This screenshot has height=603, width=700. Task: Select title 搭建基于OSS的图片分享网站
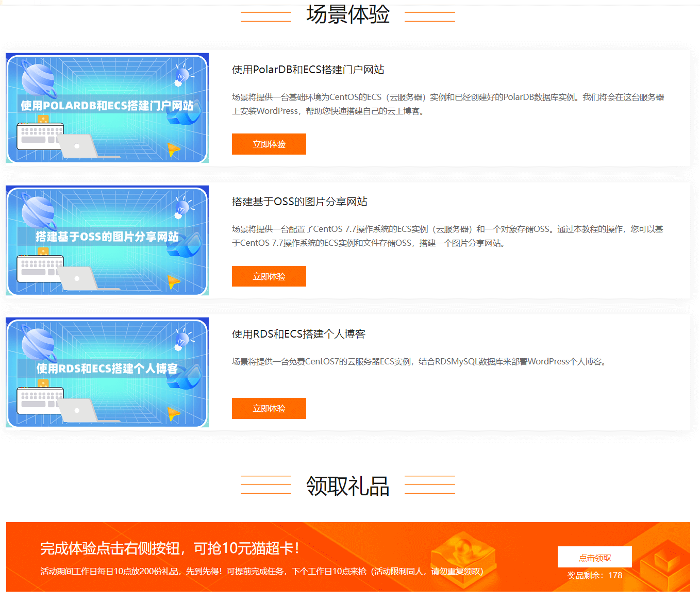(x=299, y=202)
